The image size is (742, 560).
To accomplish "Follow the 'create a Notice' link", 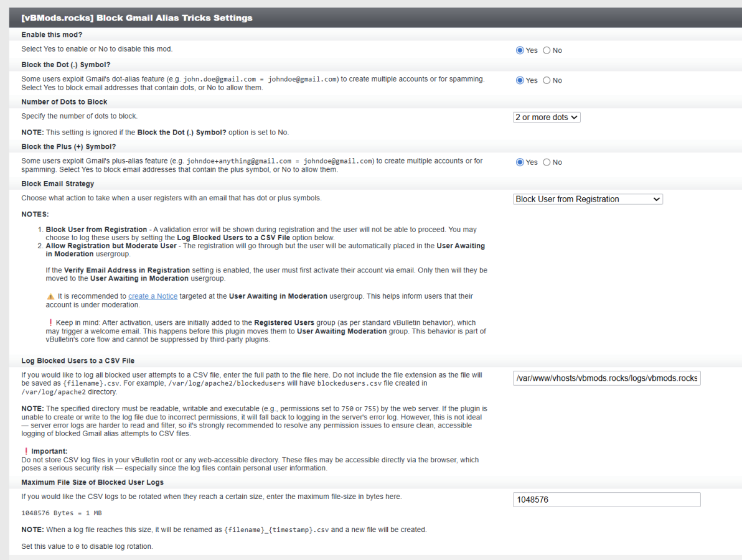I will click(x=153, y=296).
